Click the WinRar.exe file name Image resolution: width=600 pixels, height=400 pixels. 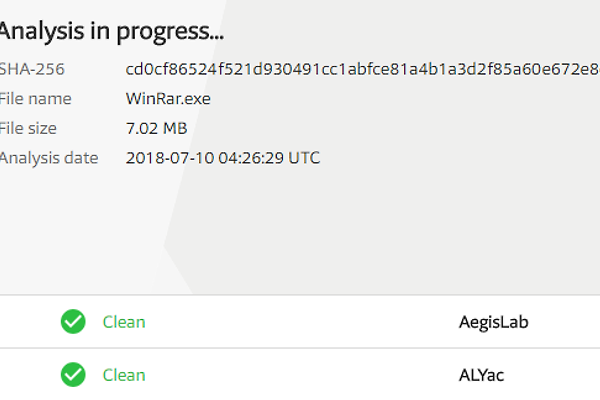[168, 99]
